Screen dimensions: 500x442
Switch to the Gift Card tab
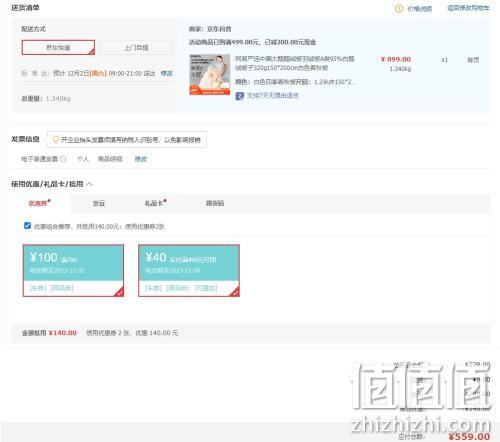click(155, 203)
